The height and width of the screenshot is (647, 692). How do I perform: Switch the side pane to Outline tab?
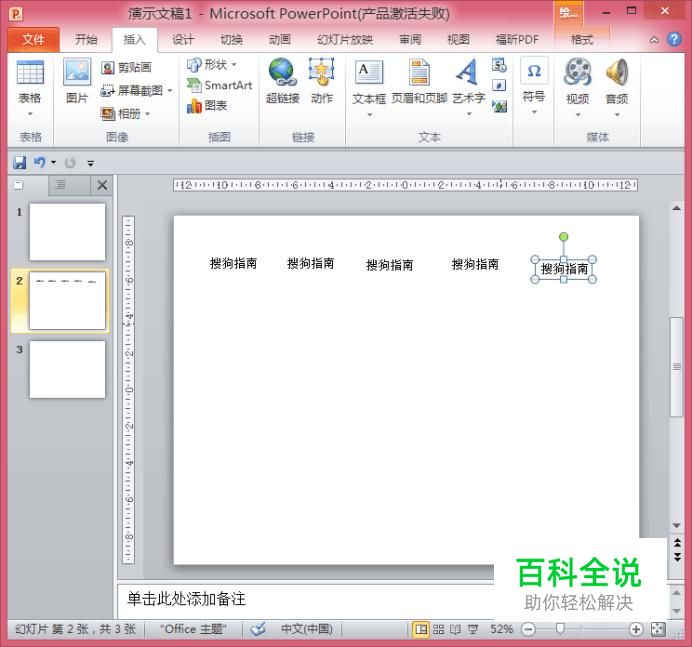pyautogui.click(x=60, y=185)
